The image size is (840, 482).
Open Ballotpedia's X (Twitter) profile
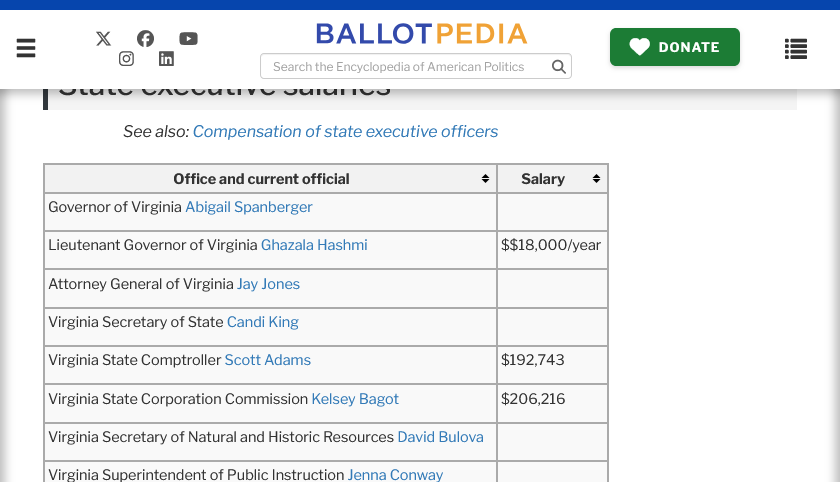tap(103, 38)
